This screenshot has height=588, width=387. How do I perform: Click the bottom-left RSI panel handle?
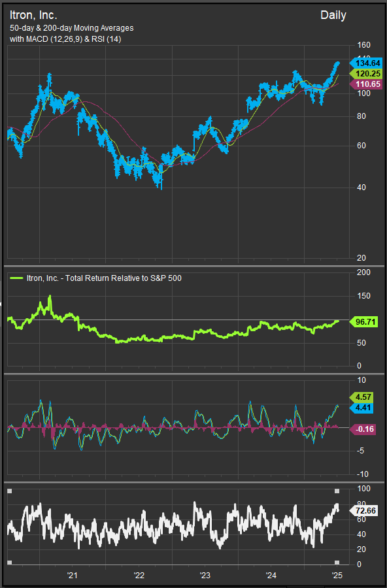click(9, 562)
